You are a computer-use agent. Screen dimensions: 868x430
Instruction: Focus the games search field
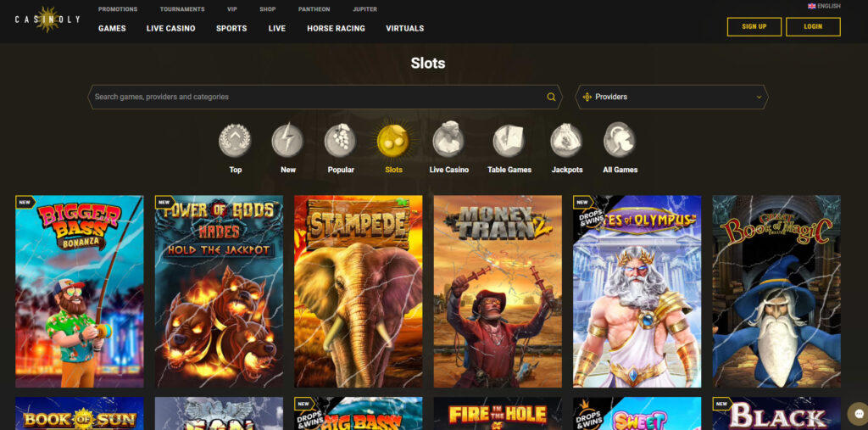click(x=325, y=97)
